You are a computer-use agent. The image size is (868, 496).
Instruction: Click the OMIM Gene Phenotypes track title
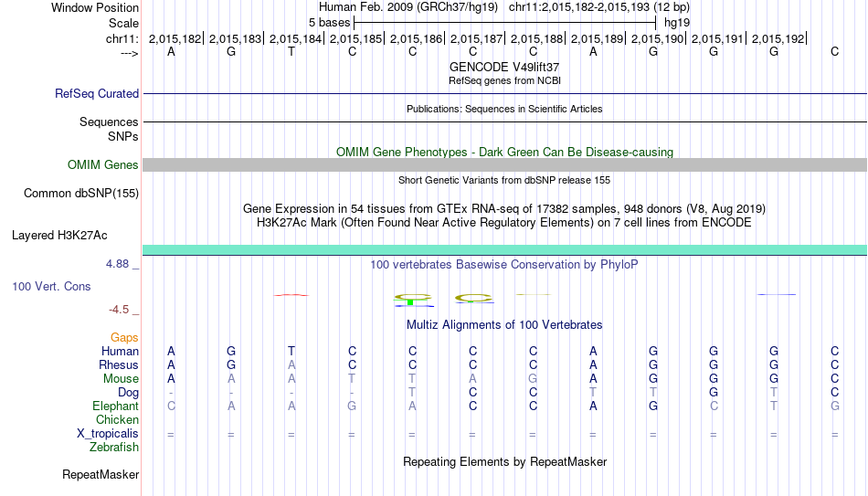[x=504, y=153]
